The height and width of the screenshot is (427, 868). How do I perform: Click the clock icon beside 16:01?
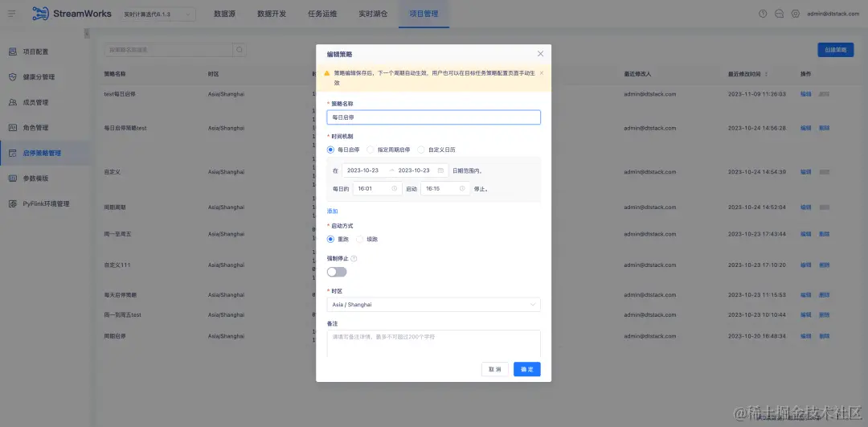(394, 189)
